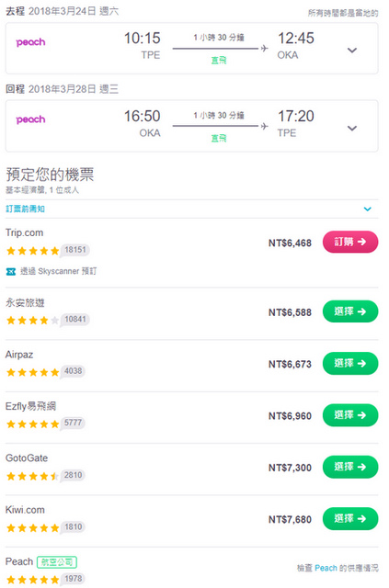This screenshot has height=588, width=389.
Task: Select the GotoGate offer at NT$7,300
Action: click(x=350, y=467)
